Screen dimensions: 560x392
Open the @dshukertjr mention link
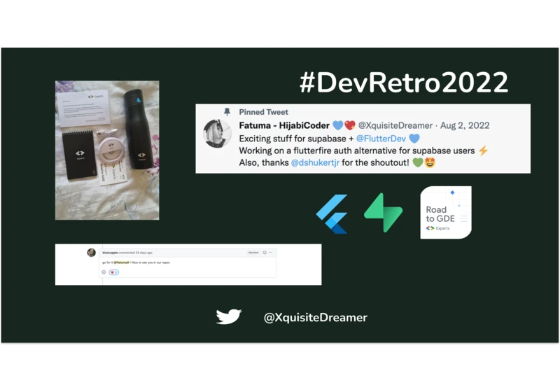point(315,163)
